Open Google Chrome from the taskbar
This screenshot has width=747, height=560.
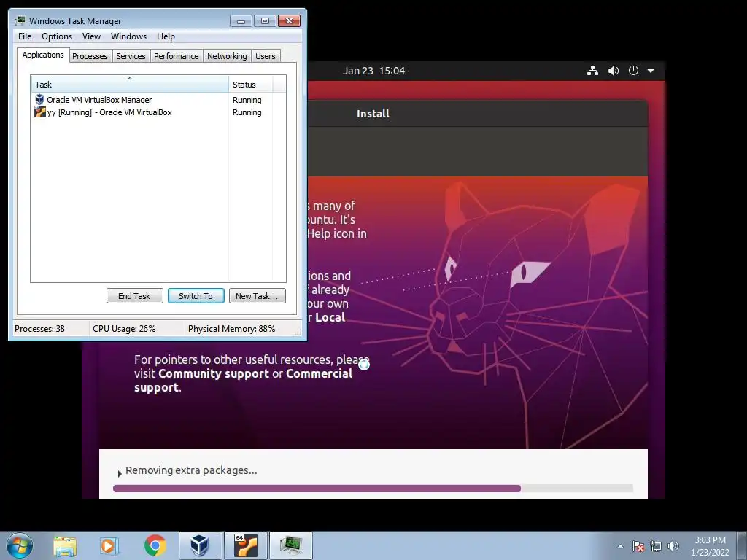(x=155, y=545)
